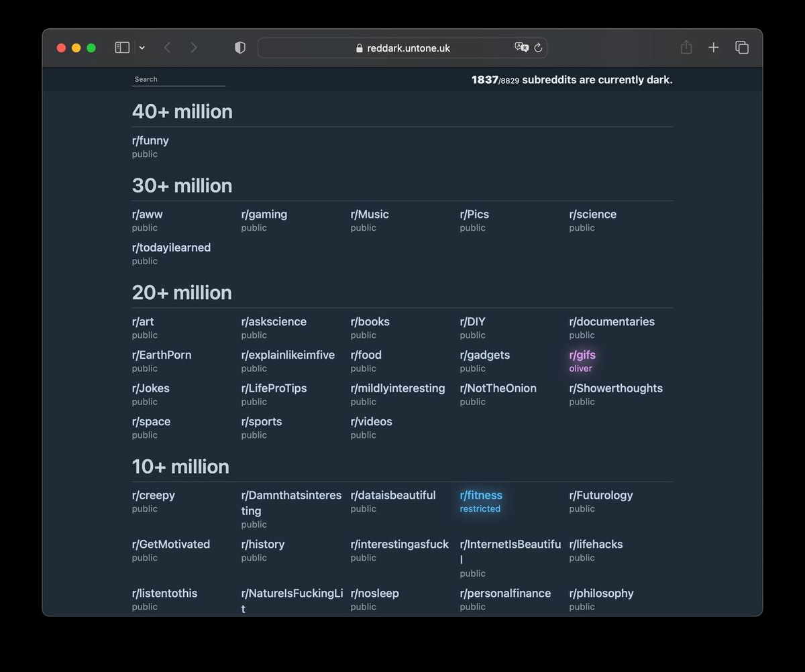Open the r/EarthPorn link
The width and height of the screenshot is (805, 672).
coord(162,355)
